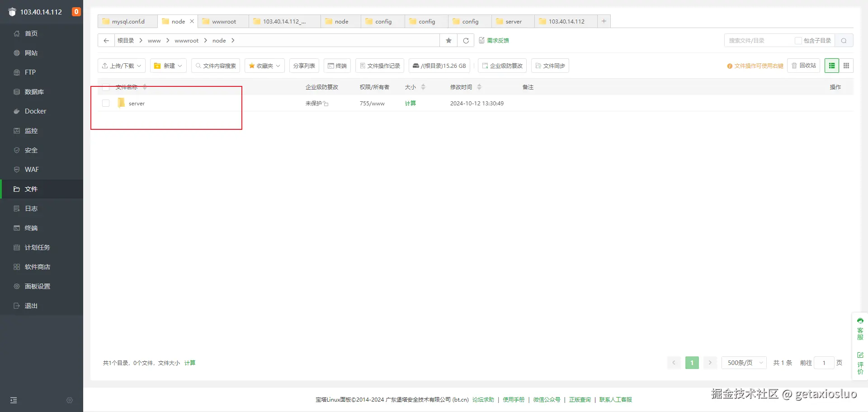Refresh the file list
Screen dimensions: 868x412
point(466,41)
